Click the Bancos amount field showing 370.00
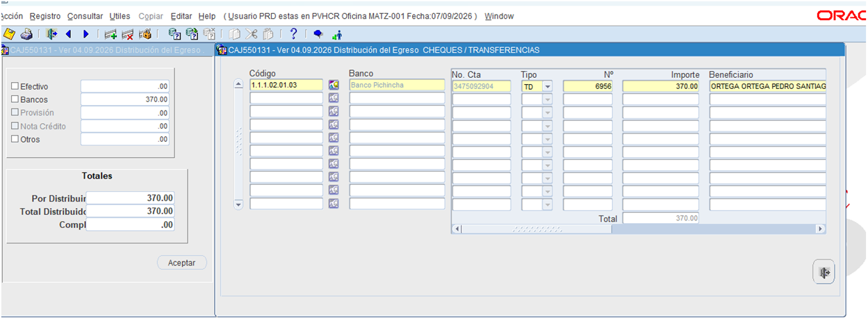This screenshot has height=331, width=868. tap(125, 99)
